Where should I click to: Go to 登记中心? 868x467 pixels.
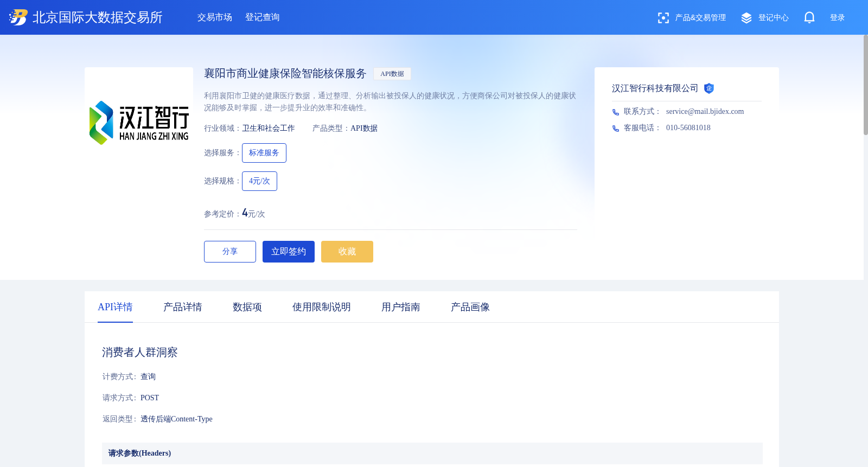[774, 18]
